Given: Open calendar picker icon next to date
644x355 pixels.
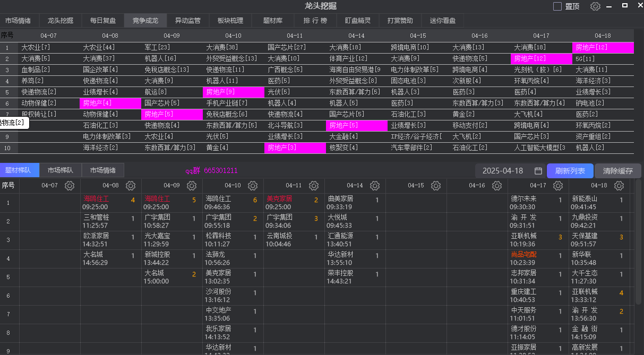Looking at the screenshot, I should point(538,171).
